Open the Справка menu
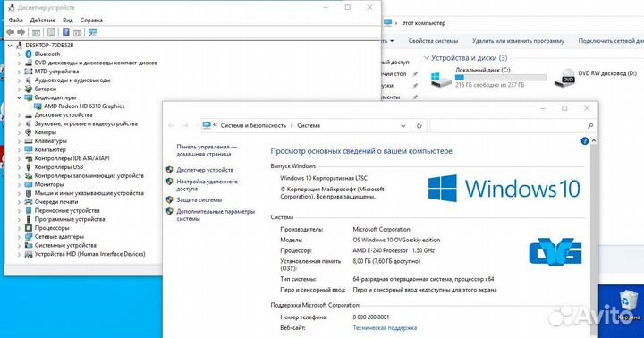Image resolution: width=644 pixels, height=338 pixels. [x=91, y=21]
